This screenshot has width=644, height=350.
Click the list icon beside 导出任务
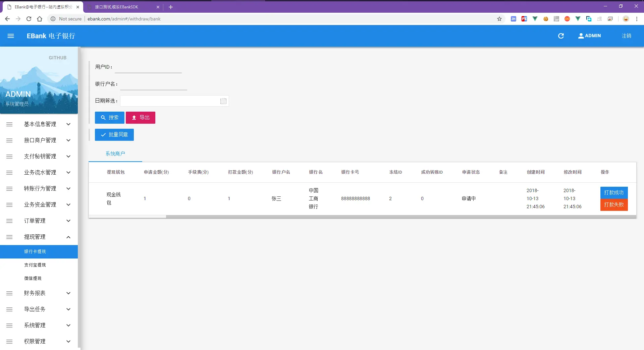click(x=9, y=309)
